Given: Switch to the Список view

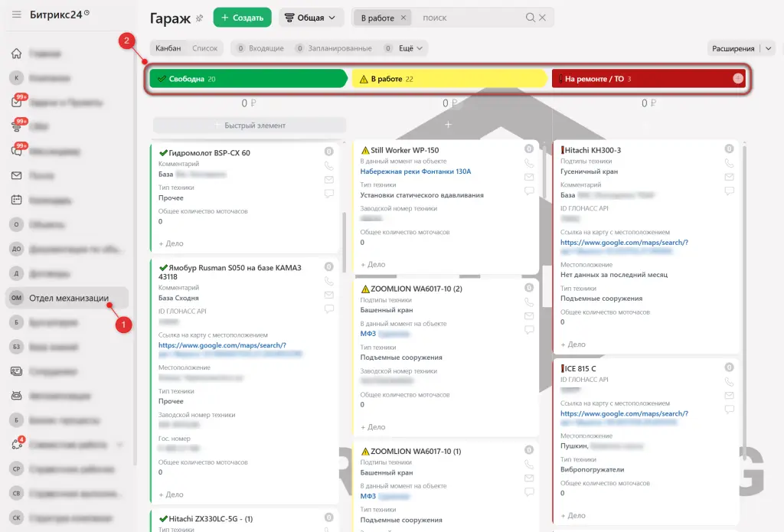Looking at the screenshot, I should [205, 48].
